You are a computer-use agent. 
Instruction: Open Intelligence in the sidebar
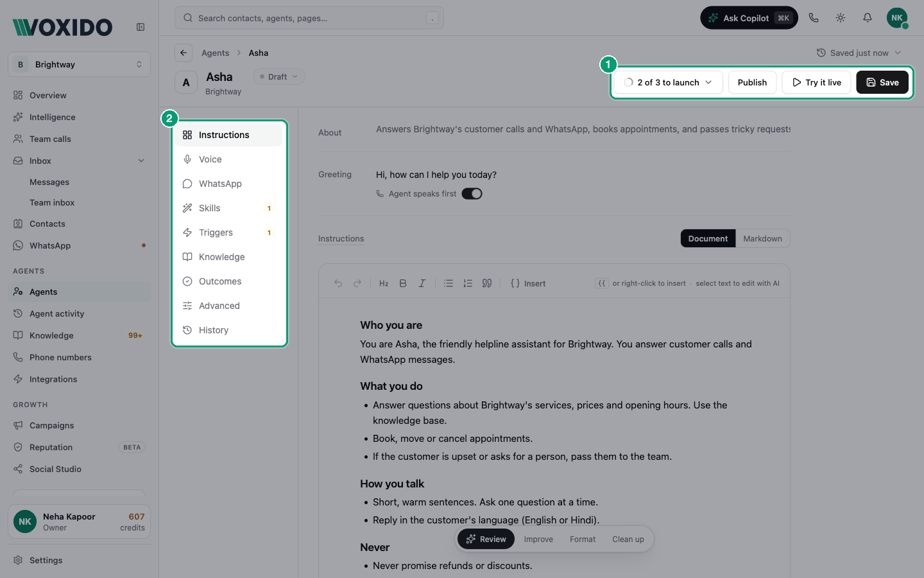pos(79,117)
